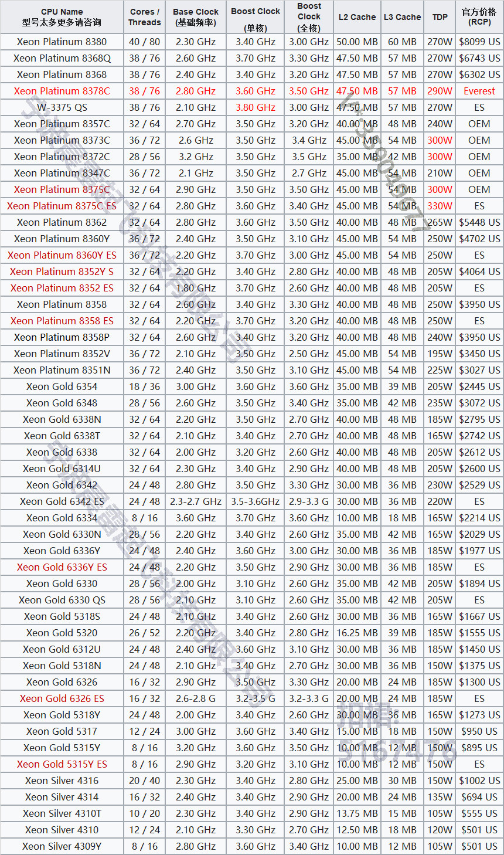
Task: Click the "$8099 US" price cell
Action: (479, 42)
